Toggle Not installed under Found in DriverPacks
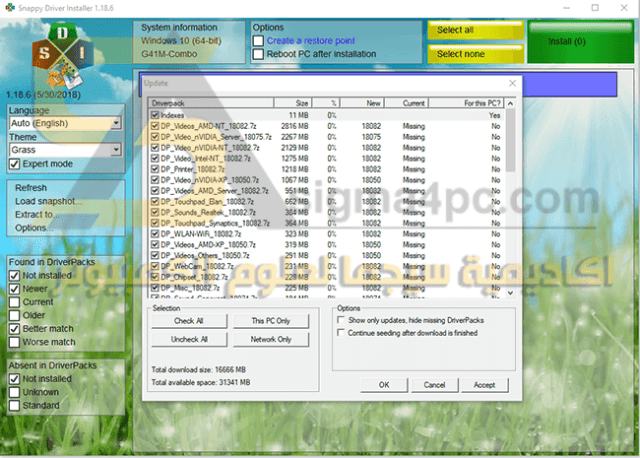 point(14,276)
